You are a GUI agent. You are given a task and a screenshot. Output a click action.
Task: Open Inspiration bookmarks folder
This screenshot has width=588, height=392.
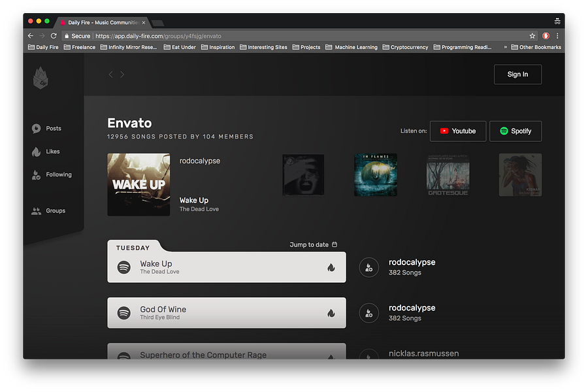click(x=218, y=47)
